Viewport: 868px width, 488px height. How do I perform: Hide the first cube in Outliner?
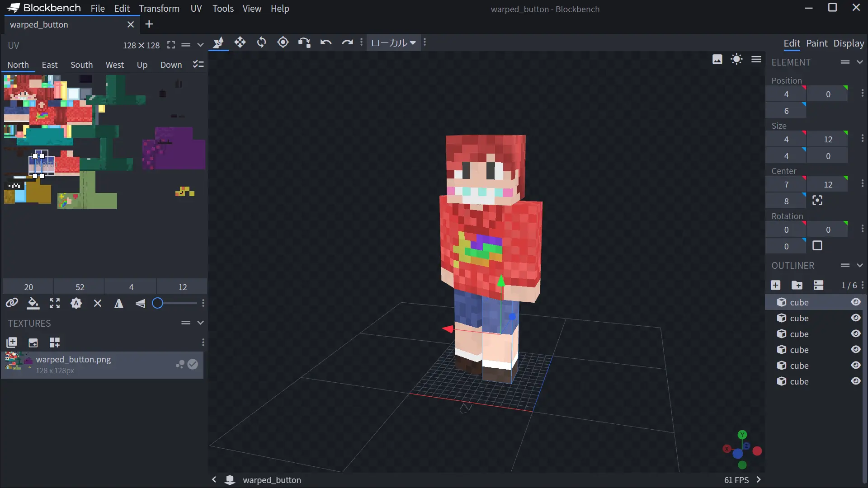pyautogui.click(x=856, y=302)
